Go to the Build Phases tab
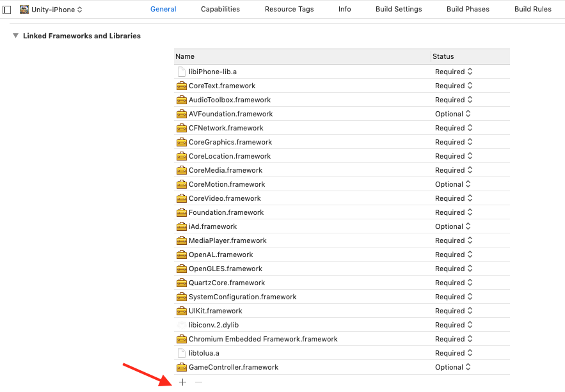565x392 pixels. (468, 10)
